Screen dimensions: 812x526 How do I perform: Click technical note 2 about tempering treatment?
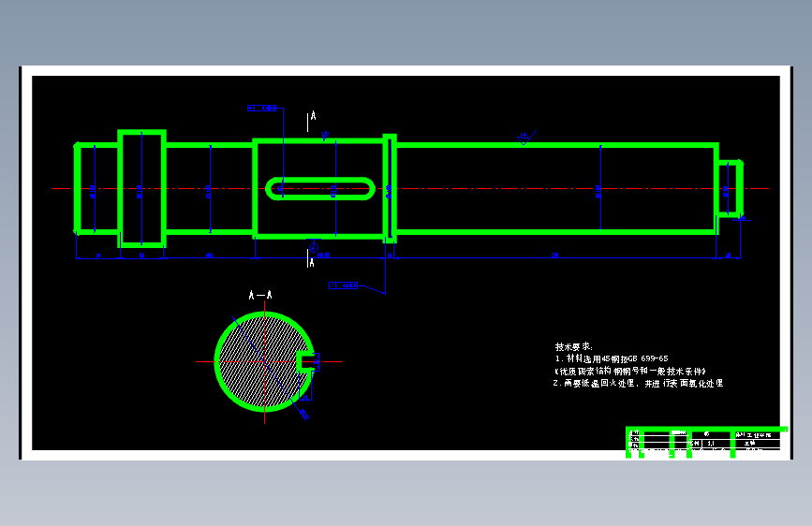click(638, 383)
